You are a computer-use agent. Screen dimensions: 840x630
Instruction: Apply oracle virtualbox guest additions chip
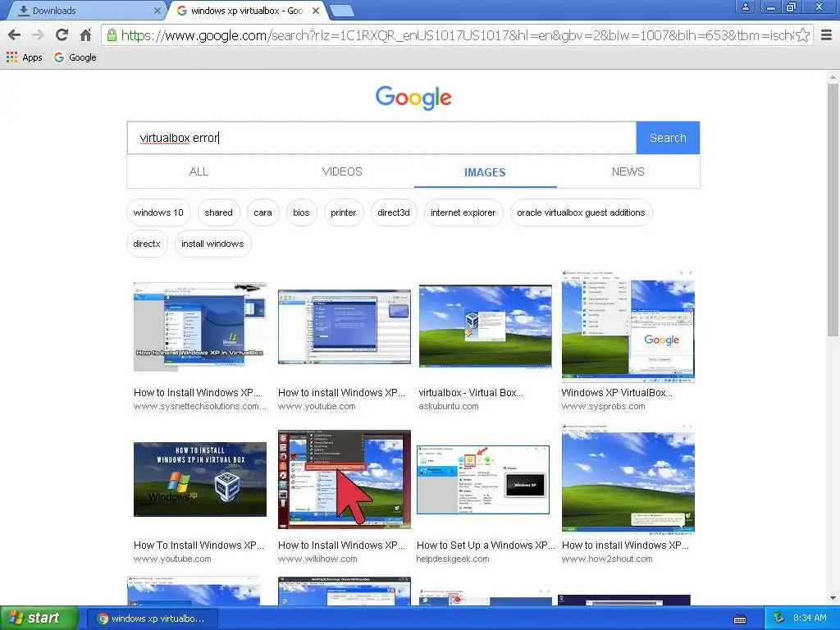pos(582,212)
